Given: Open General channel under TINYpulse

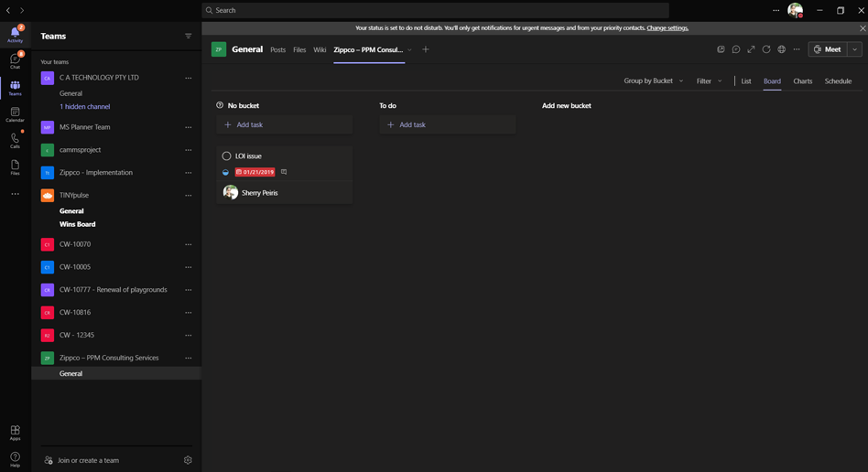Looking at the screenshot, I should [x=71, y=210].
